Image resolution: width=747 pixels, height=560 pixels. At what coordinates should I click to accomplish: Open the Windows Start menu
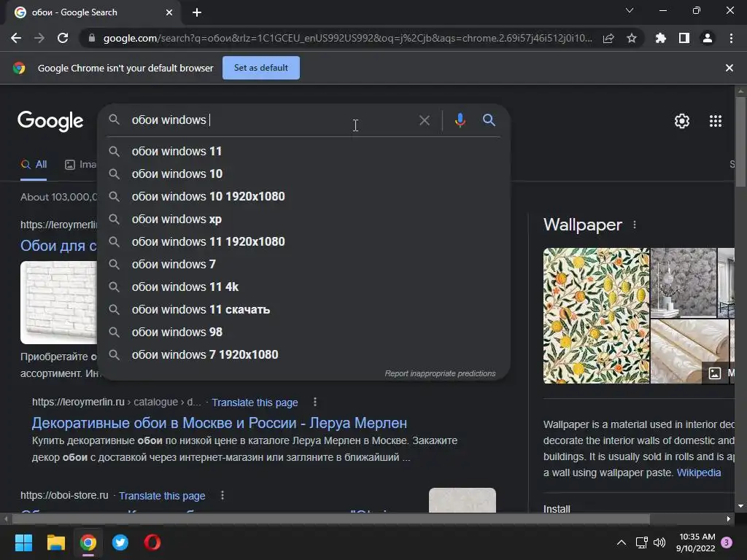click(24, 542)
